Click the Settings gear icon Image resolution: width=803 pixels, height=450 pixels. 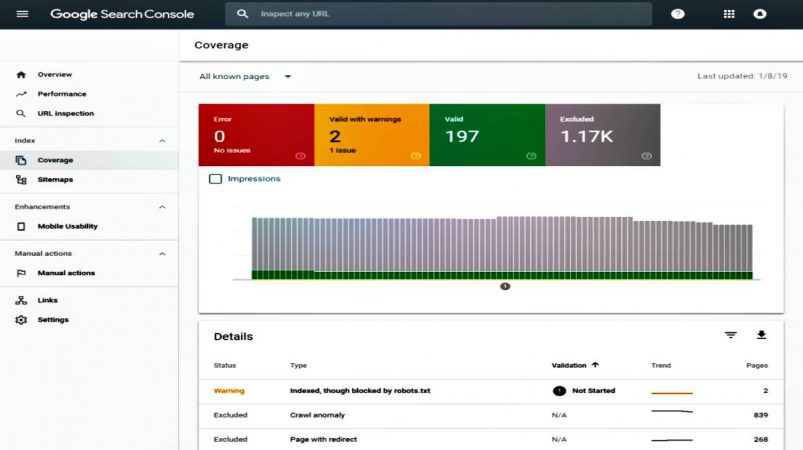point(21,320)
